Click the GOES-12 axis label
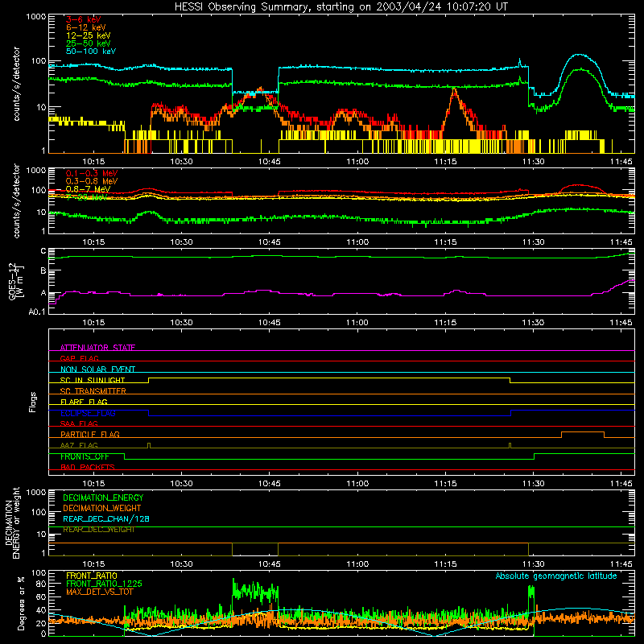644x644 pixels. (x=16, y=281)
